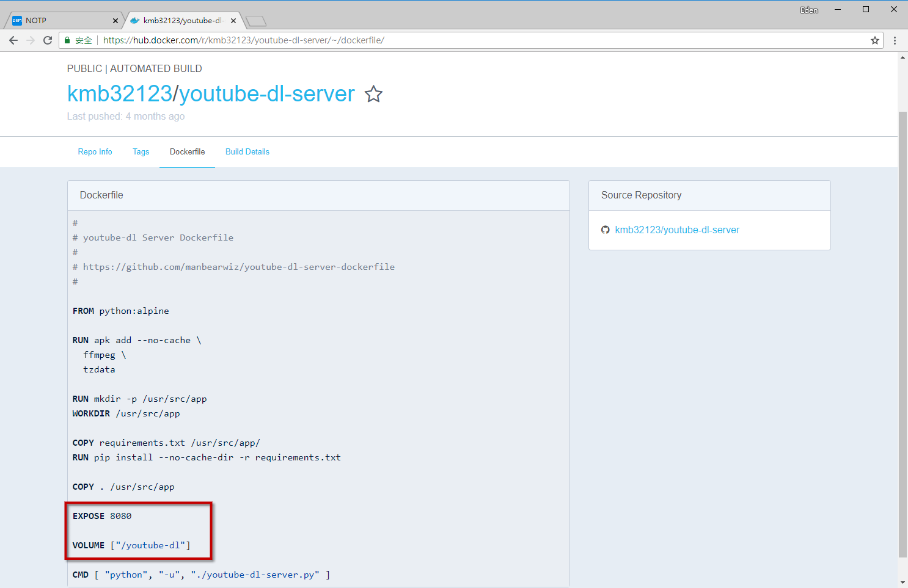Click the 'PUBLIC | AUTOMATED BUILD' label

pos(134,69)
